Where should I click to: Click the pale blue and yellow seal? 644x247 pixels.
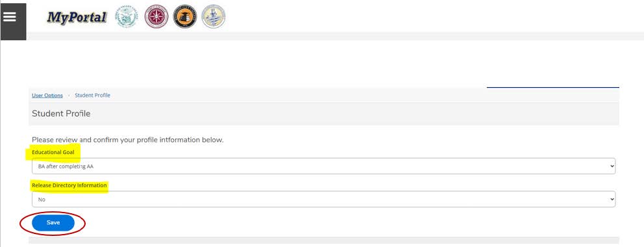click(x=214, y=17)
